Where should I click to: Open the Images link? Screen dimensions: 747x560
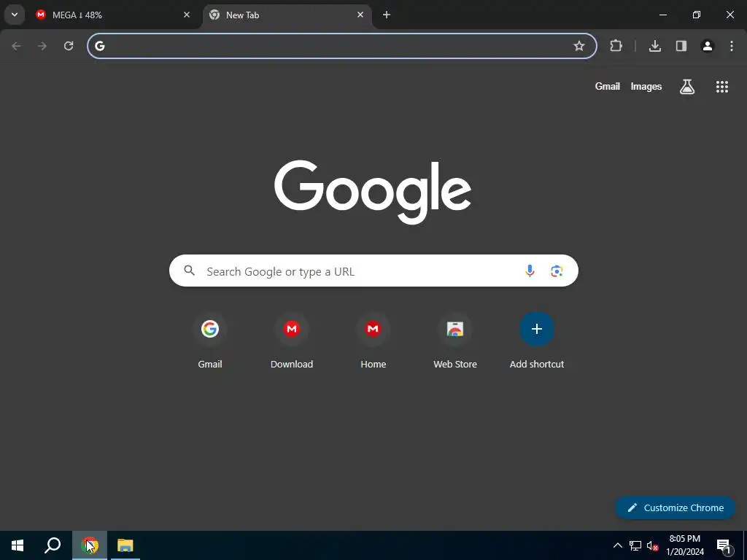646,86
